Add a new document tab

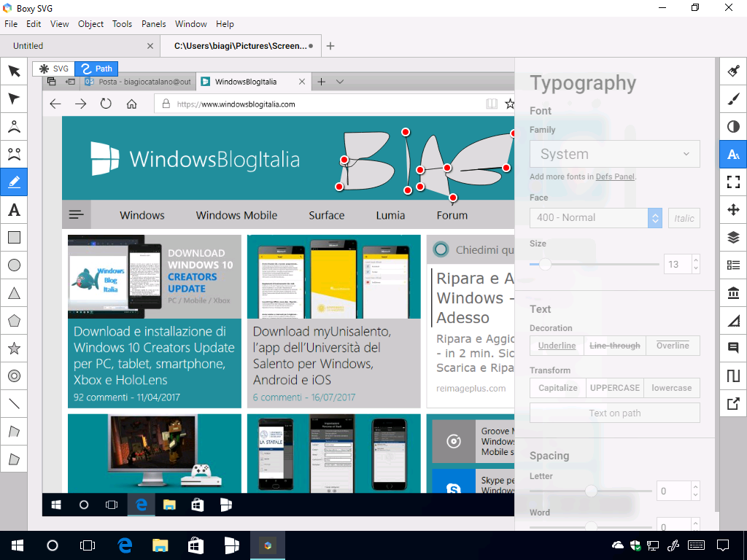[330, 46]
